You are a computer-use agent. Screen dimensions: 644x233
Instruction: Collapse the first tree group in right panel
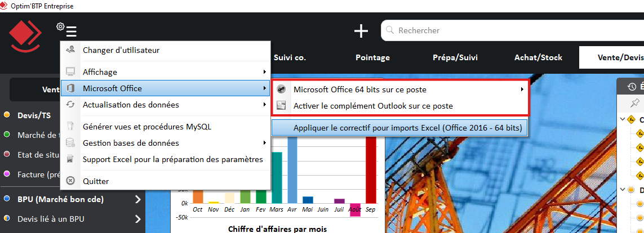pyautogui.click(x=622, y=119)
